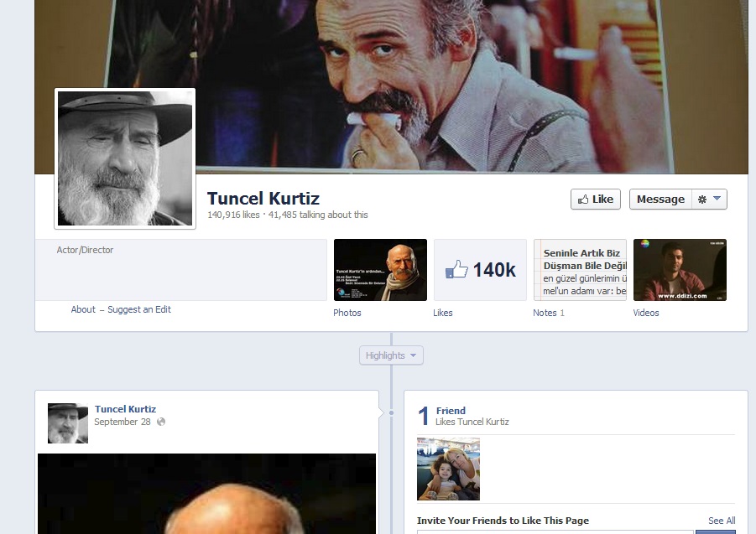Click the public globe icon on post

tap(161, 422)
